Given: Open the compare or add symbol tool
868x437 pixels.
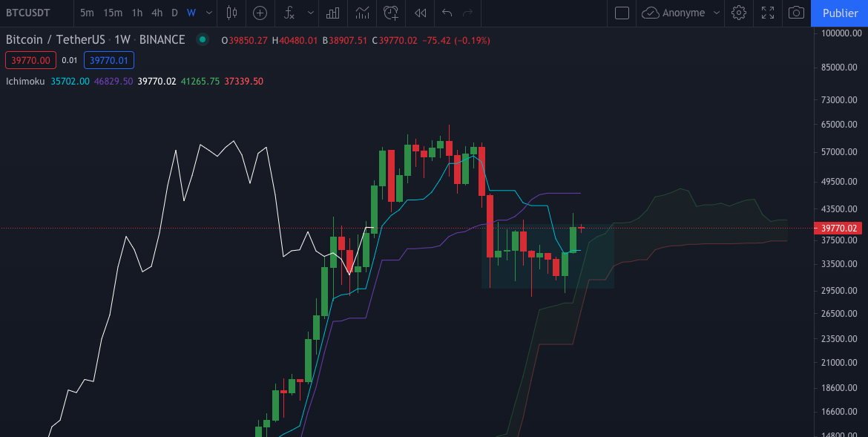Looking at the screenshot, I should click(x=260, y=13).
